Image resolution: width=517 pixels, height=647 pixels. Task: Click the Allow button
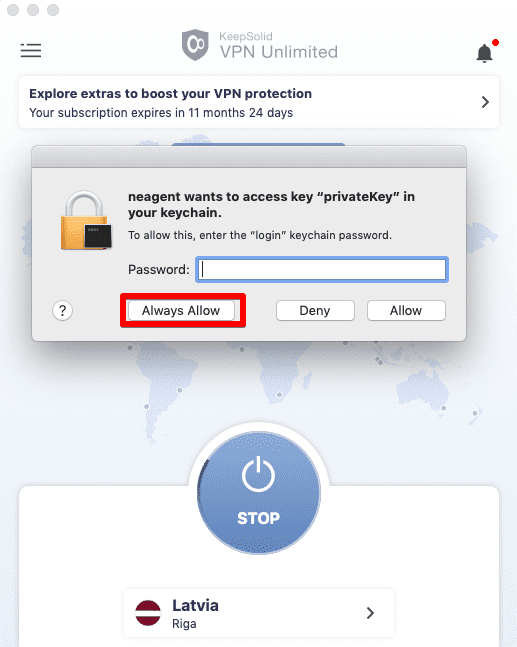[406, 310]
